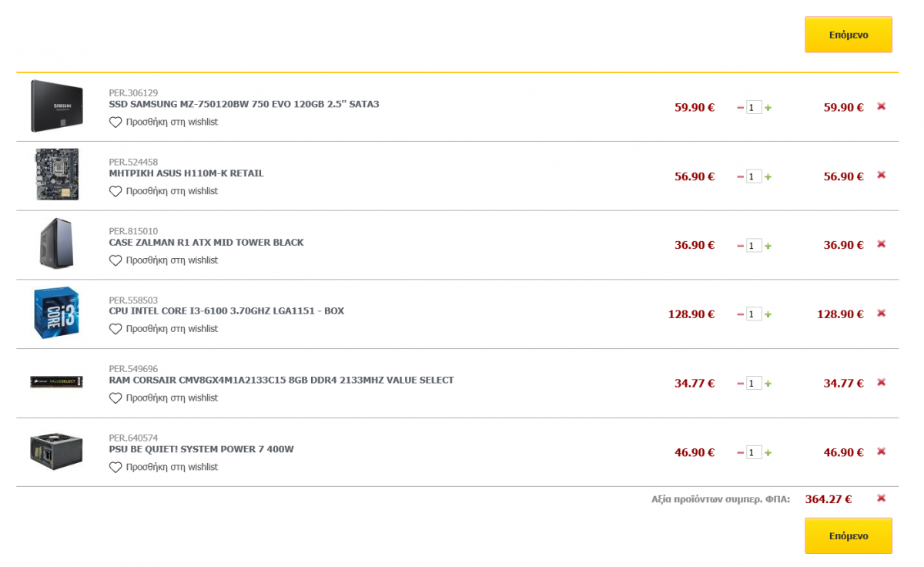This screenshot has height=567, width=924.
Task: Increase quantity of Zalman R1 case
Action: pyautogui.click(x=768, y=246)
